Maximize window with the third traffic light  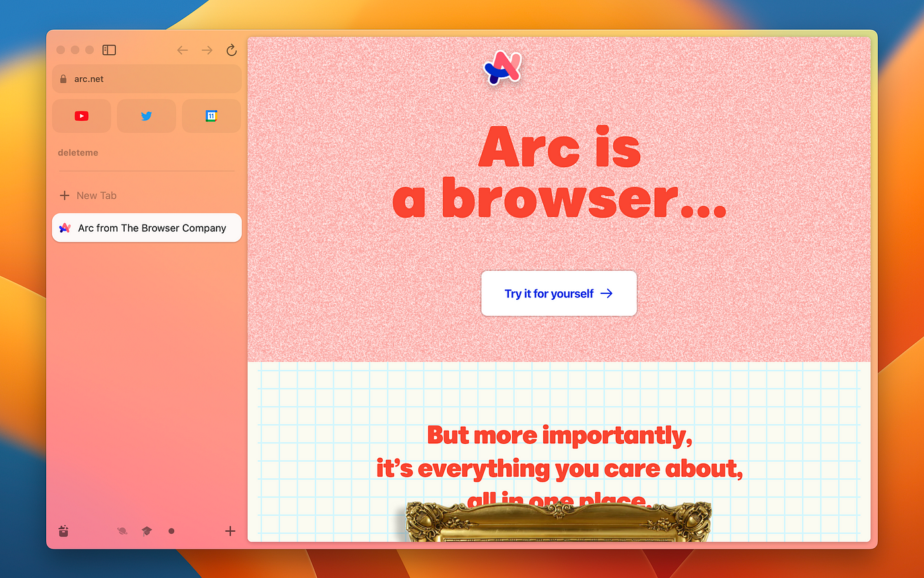coord(90,50)
